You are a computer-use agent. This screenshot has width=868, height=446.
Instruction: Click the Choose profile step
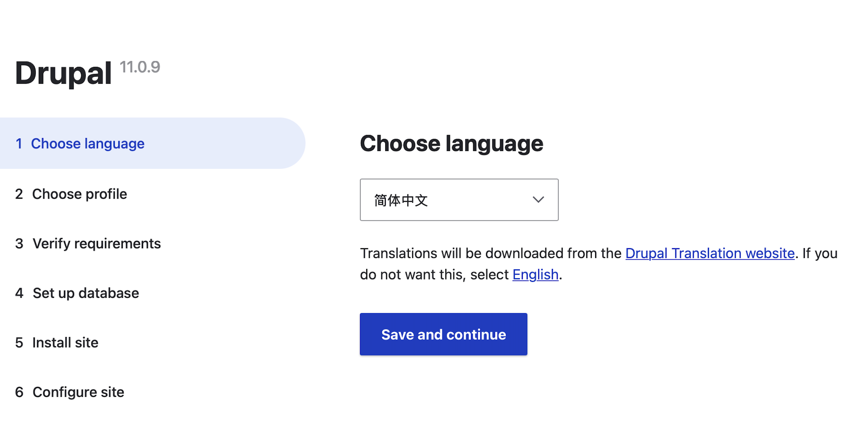tap(71, 194)
